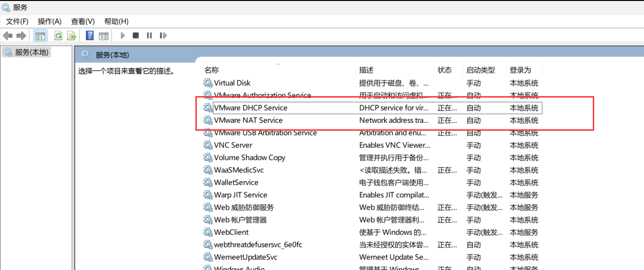Select the VNC Server service gear icon

(x=208, y=145)
